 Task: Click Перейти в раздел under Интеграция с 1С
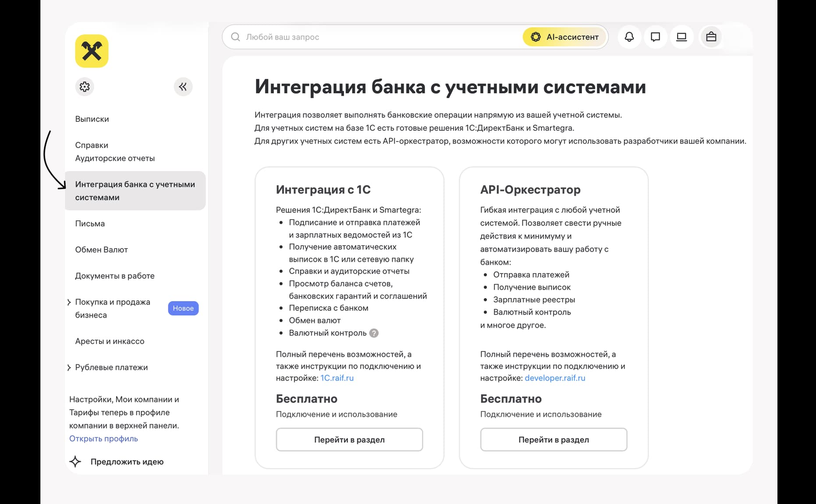coord(349,440)
